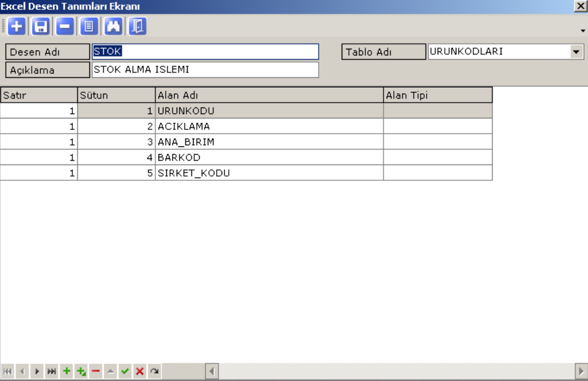Go to next record in grid navigator
Viewport: 588px width, 381px height.
coord(37,371)
